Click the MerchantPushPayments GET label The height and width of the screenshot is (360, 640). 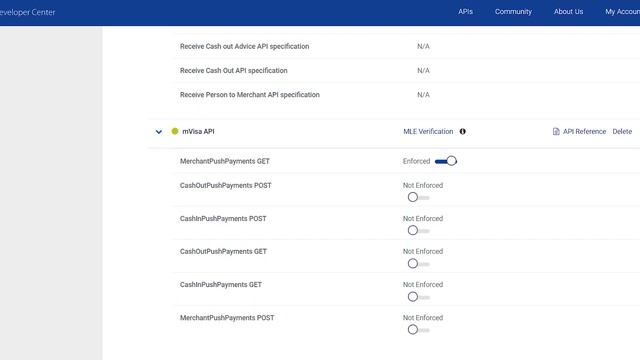(224, 161)
